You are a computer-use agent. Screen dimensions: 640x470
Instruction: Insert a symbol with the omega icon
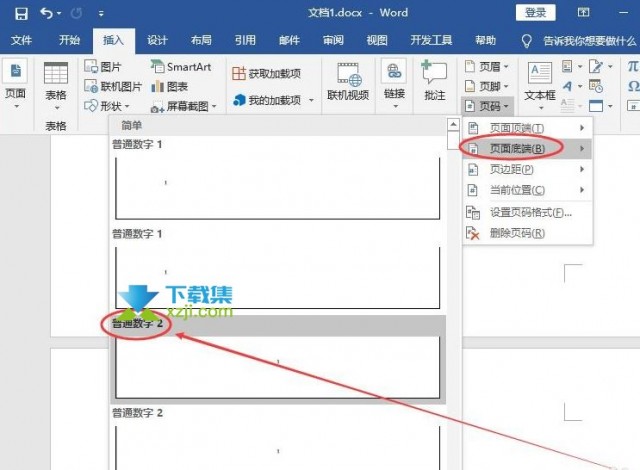(x=633, y=86)
